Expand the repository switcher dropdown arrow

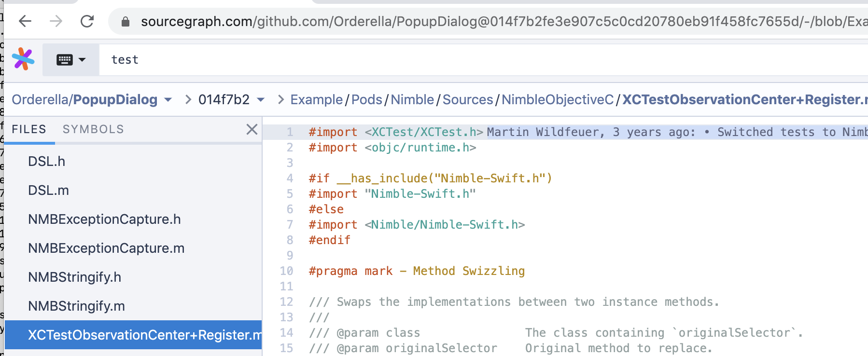tap(168, 100)
